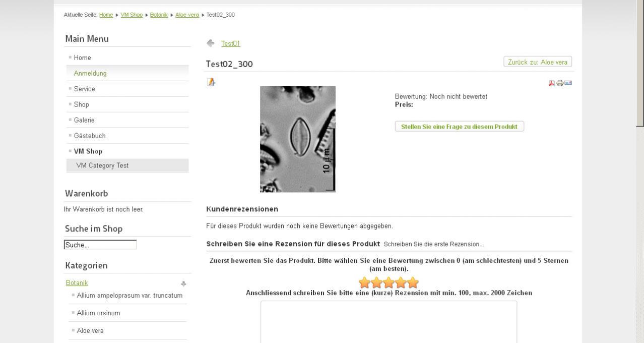
Task: Click the previous-product arrow beside Test01
Action: tap(211, 43)
